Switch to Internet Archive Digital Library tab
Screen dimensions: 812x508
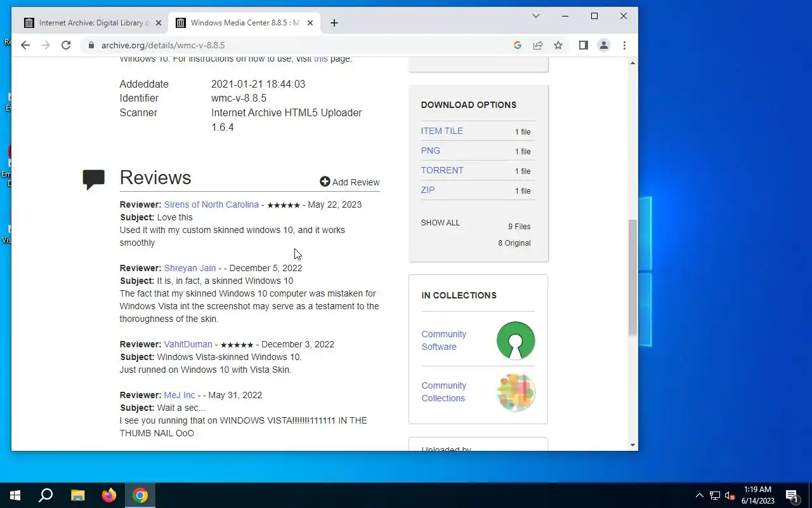pos(92,23)
